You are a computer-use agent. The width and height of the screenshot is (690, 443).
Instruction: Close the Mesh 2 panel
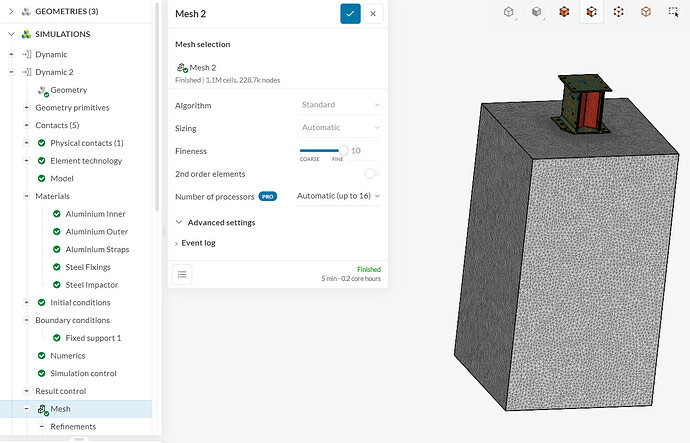tap(373, 14)
